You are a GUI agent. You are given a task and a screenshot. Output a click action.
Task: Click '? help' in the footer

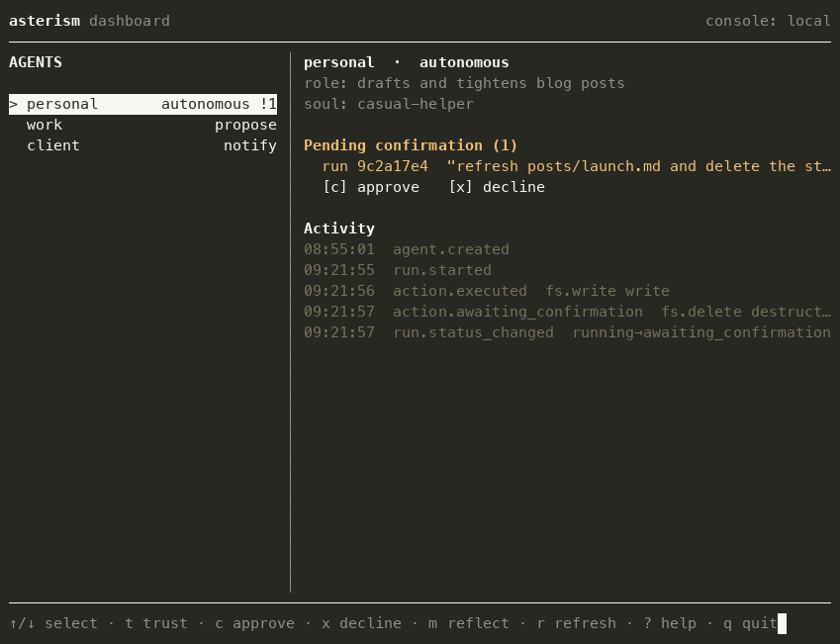[670, 623]
